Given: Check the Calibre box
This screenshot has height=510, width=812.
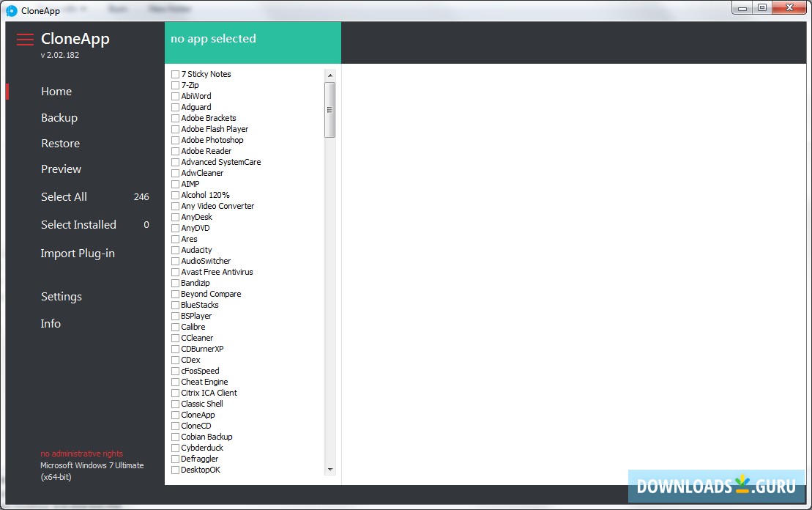Looking at the screenshot, I should [x=175, y=327].
